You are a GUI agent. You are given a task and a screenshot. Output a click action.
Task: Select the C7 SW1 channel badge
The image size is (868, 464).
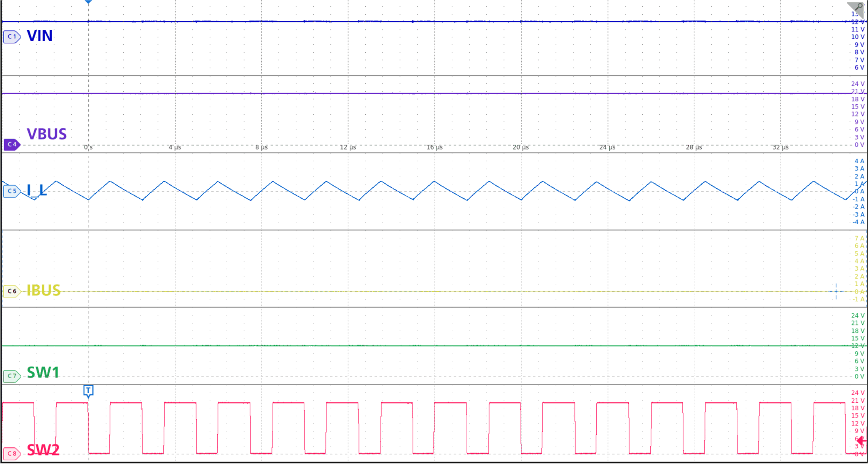(12, 376)
